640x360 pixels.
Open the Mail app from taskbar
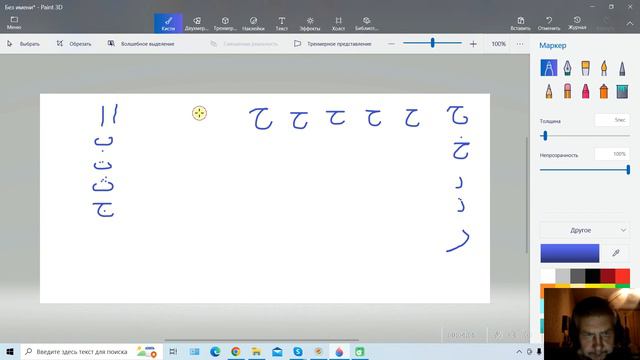pos(277,351)
